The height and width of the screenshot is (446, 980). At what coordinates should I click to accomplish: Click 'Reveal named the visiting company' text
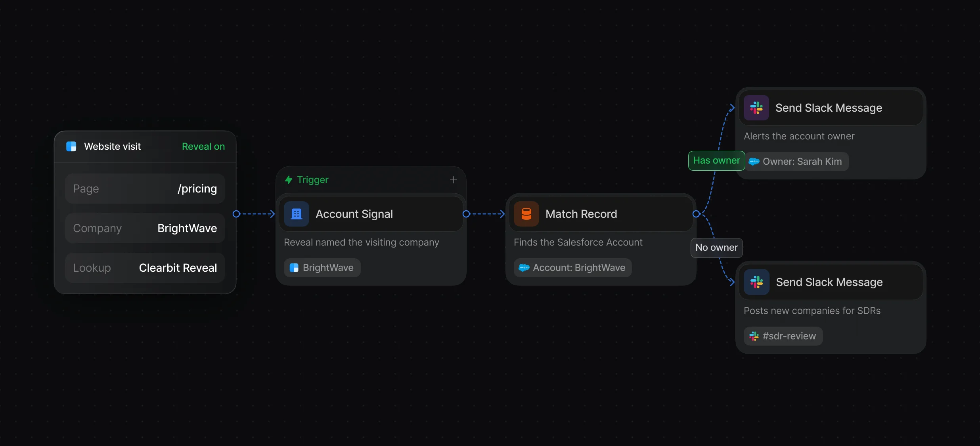(362, 242)
